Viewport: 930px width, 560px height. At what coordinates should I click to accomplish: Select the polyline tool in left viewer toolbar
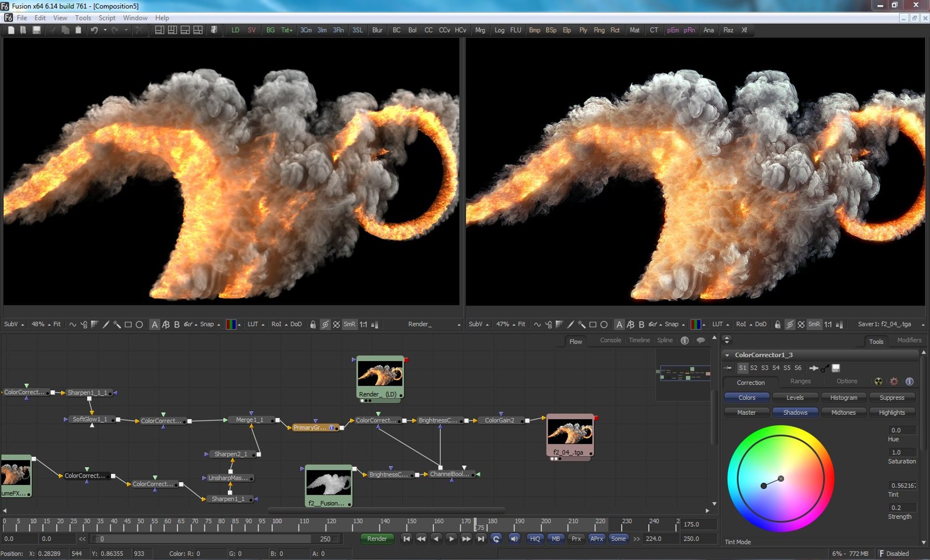click(x=73, y=324)
